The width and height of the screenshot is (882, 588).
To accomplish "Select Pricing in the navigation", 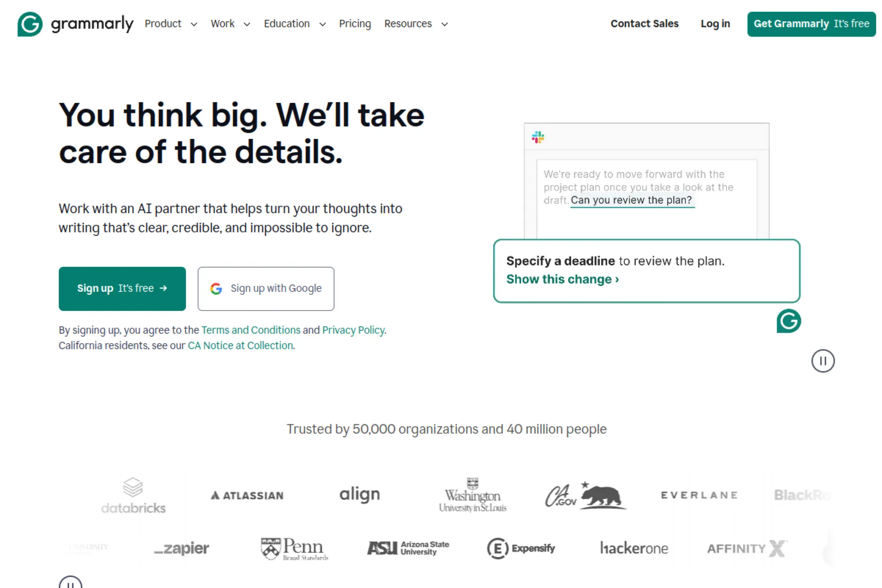I will pos(355,24).
